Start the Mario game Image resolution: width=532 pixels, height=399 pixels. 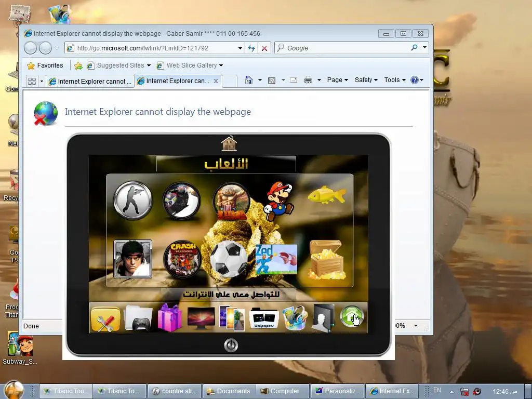point(279,201)
